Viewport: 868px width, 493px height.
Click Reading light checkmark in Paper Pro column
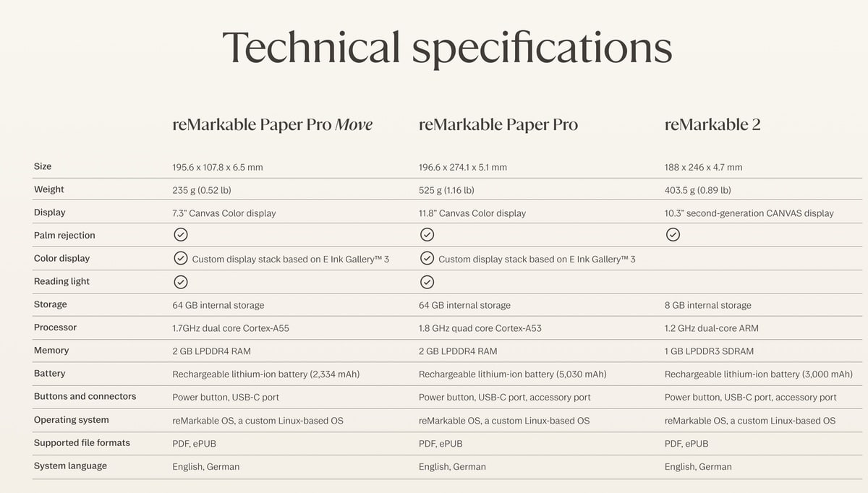(427, 282)
